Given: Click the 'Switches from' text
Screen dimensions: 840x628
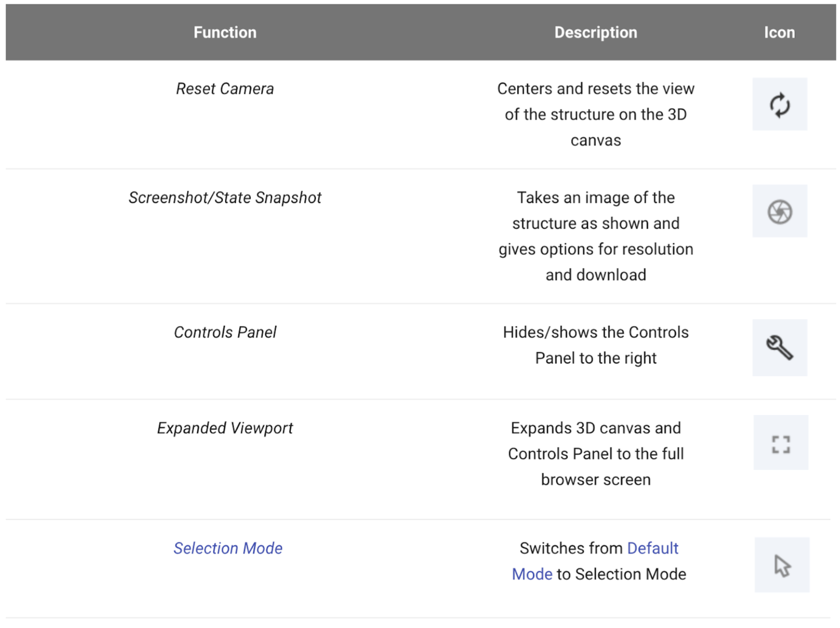Looking at the screenshot, I should pyautogui.click(x=571, y=548).
